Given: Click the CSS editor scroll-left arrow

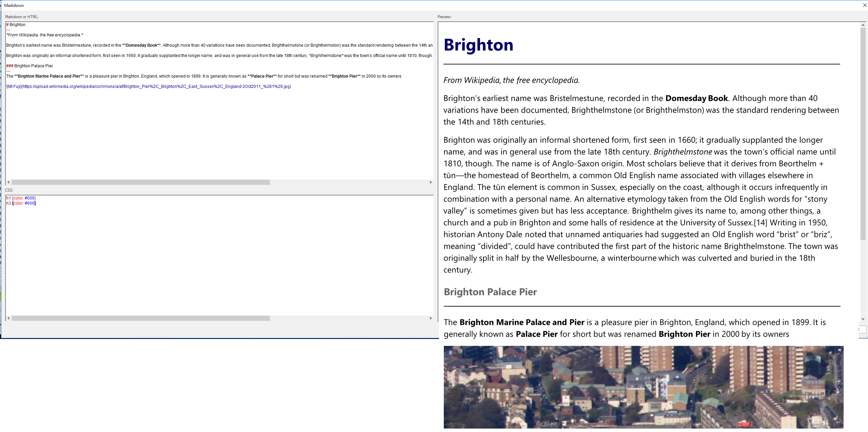Looking at the screenshot, I should click(9, 318).
